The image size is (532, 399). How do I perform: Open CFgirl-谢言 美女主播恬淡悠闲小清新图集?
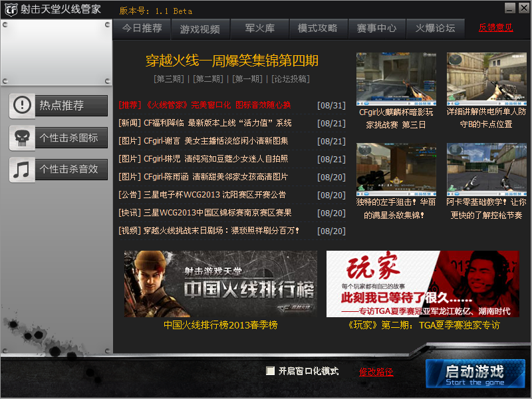click(x=203, y=141)
